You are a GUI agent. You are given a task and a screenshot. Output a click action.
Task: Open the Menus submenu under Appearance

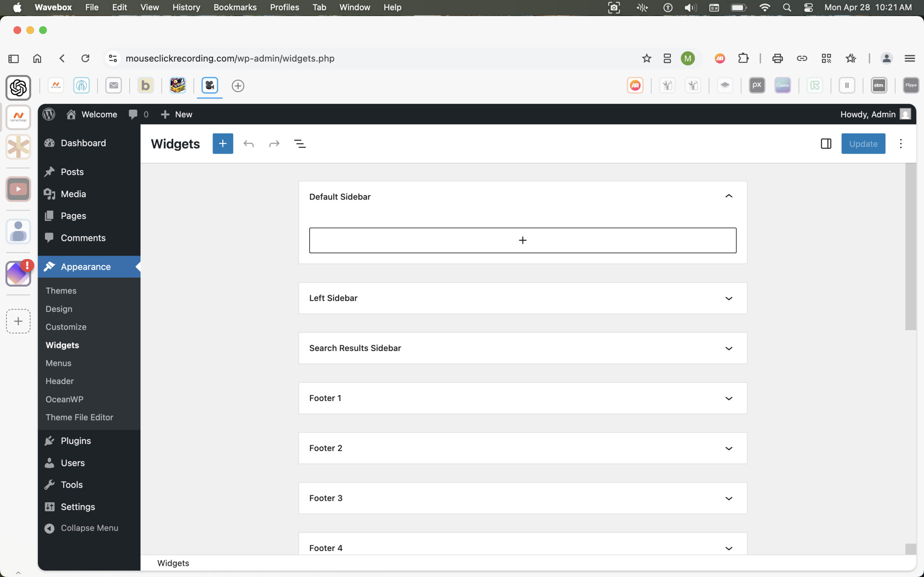pyautogui.click(x=58, y=363)
